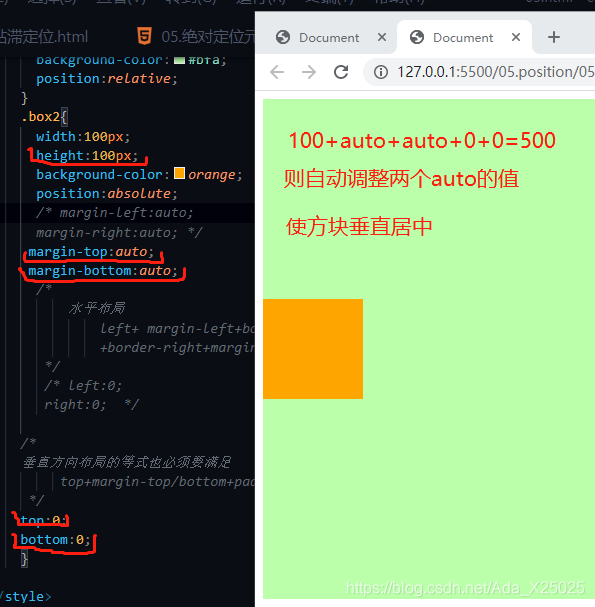Click the 垂直方向布局 comment line

point(127,462)
